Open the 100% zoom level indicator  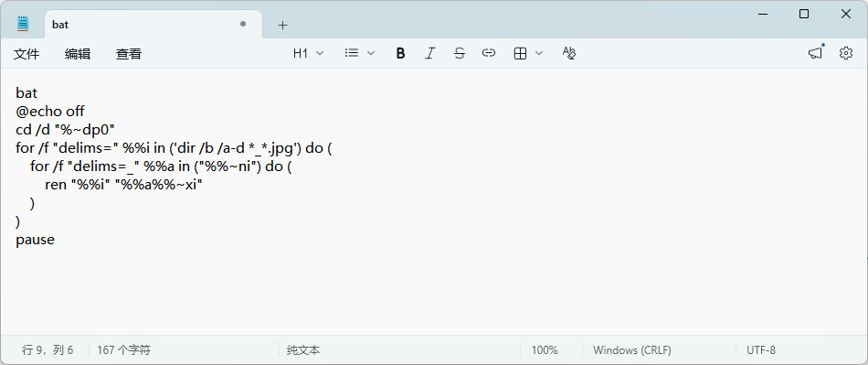tap(545, 350)
